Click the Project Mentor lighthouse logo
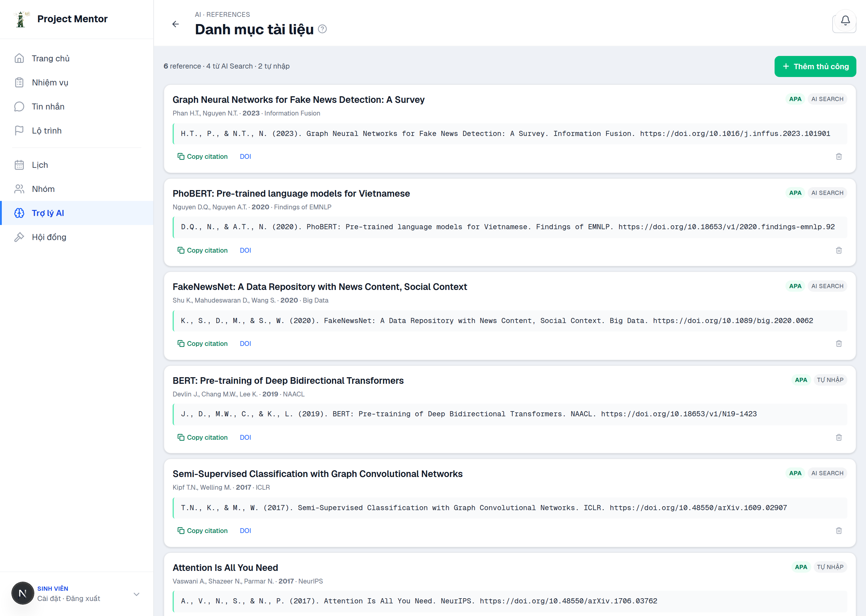 click(21, 19)
